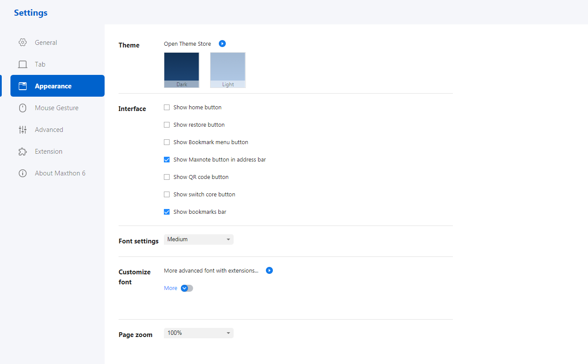Click the Open Theme Store link
This screenshot has width=588, height=364.
coord(187,44)
